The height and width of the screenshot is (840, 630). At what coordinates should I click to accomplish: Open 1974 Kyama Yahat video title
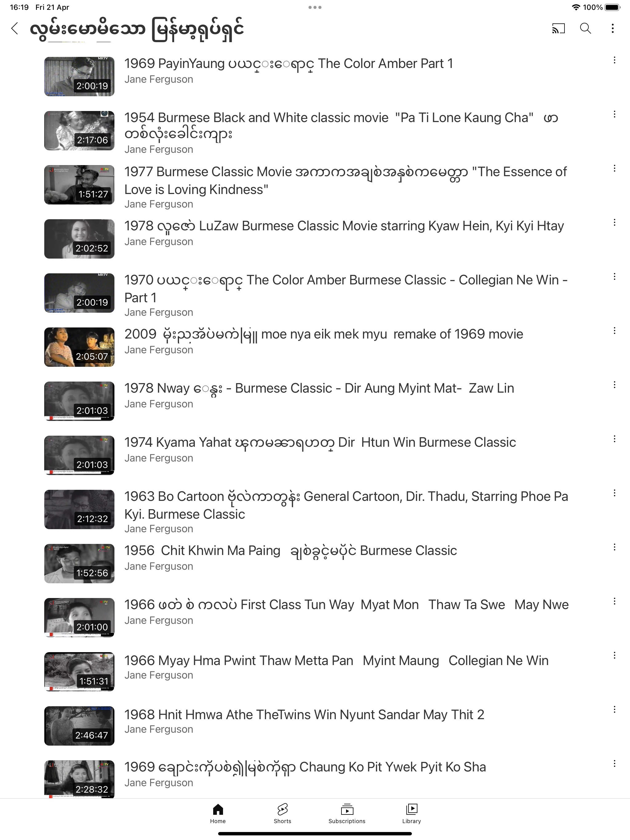click(320, 442)
